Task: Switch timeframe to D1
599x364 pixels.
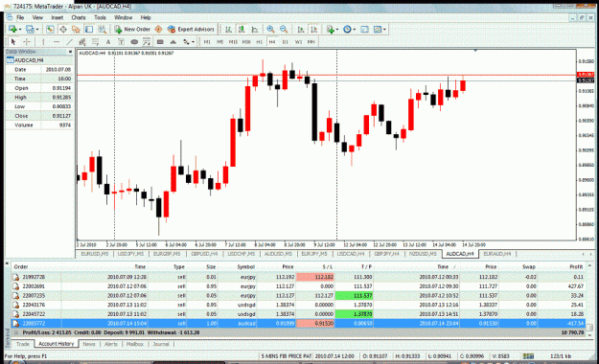Action: coord(285,41)
